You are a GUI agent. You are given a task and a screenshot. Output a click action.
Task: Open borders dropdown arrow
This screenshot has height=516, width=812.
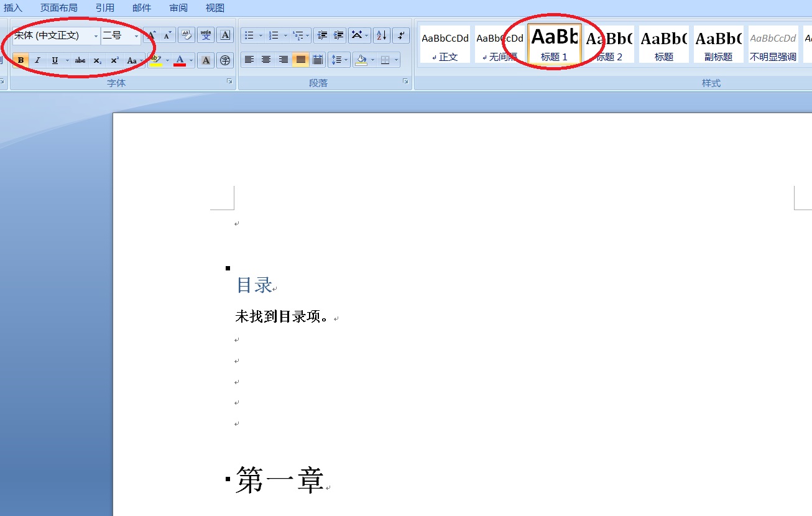pyautogui.click(x=397, y=60)
